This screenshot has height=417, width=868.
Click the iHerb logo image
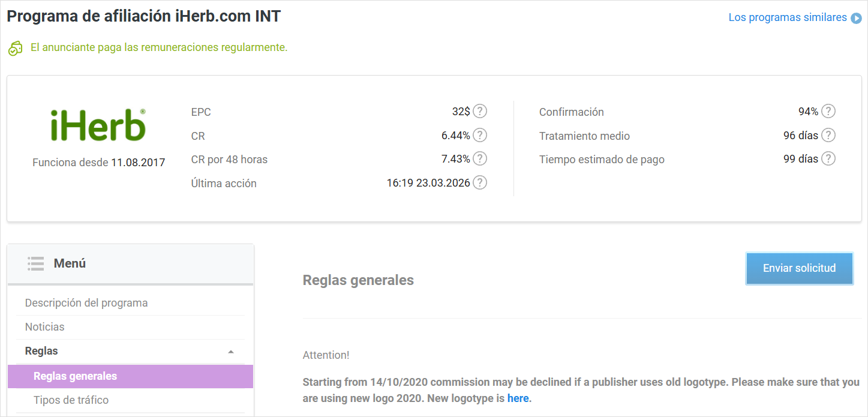(x=98, y=125)
